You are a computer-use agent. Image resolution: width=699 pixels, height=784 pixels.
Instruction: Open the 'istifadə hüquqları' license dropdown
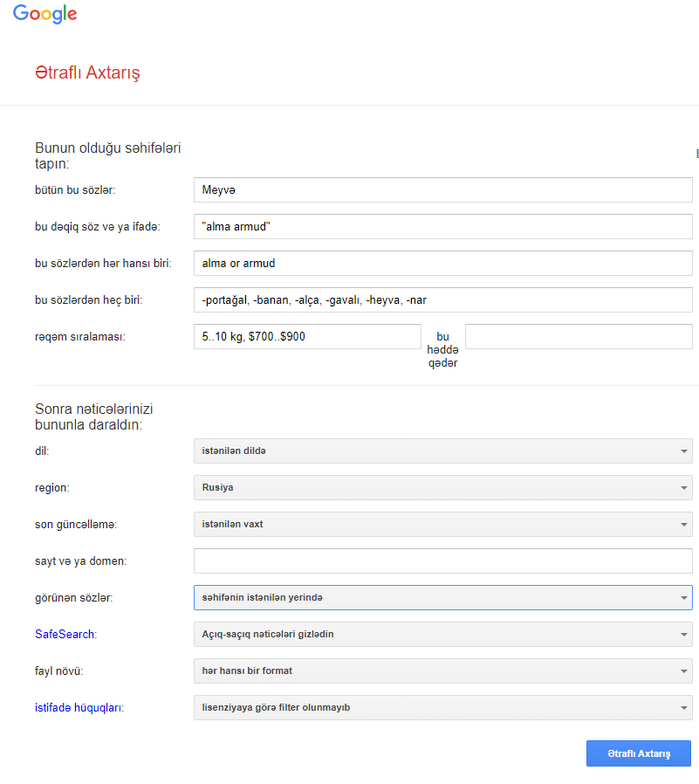[442, 707]
